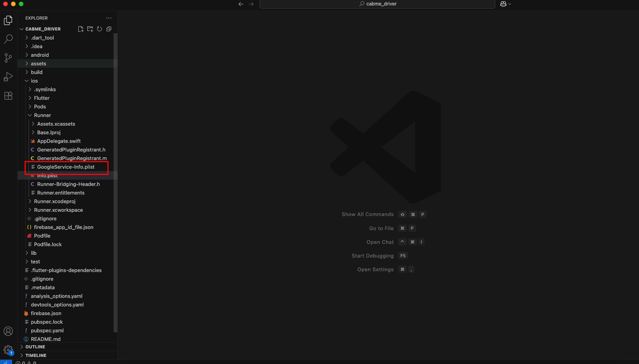Open the Manage gear menu
The height and width of the screenshot is (364, 639).
8,350
